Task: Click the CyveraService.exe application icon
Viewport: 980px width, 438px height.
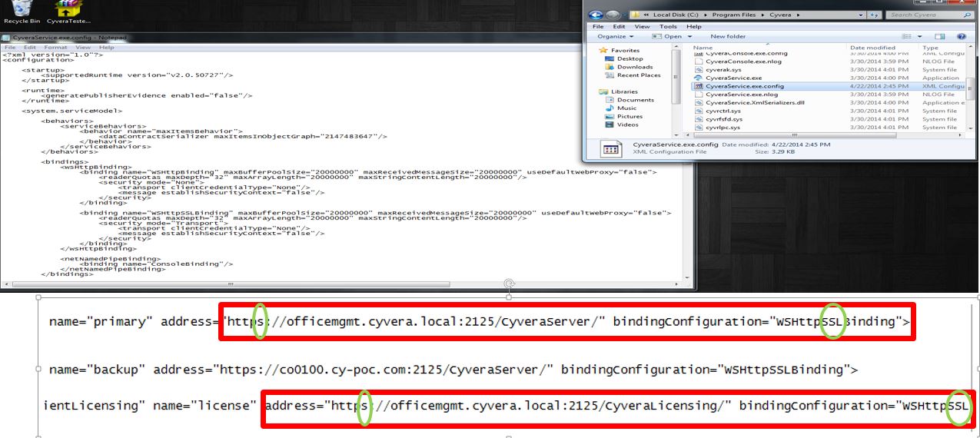Action: 699,78
